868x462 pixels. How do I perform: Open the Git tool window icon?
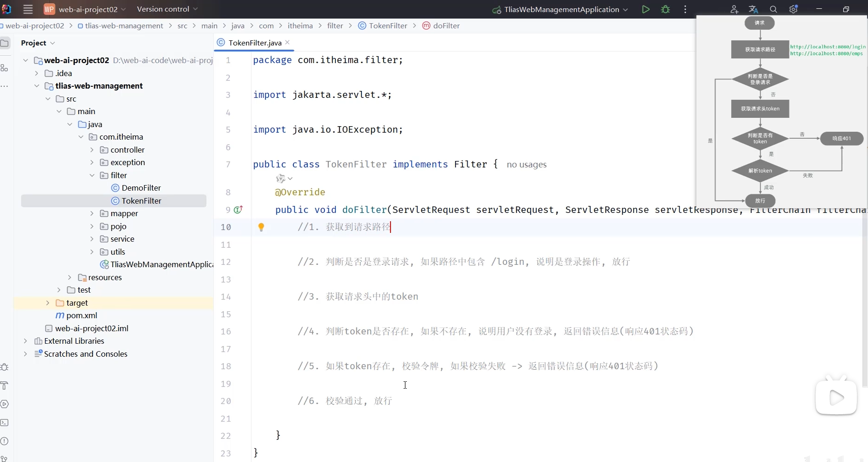tap(5, 458)
